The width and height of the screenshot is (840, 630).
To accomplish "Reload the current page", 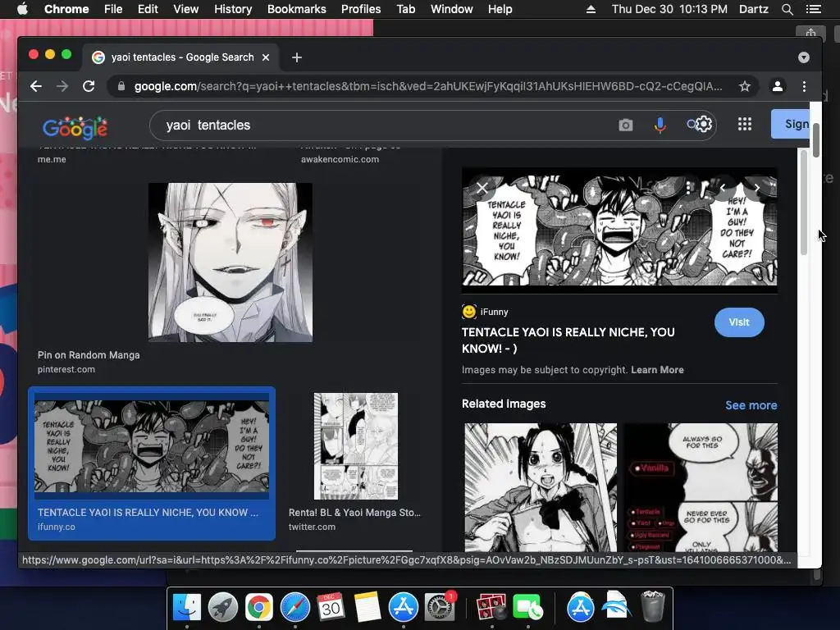I will click(x=89, y=86).
